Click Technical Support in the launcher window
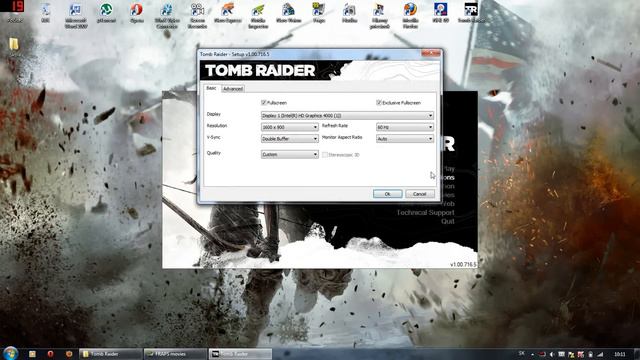640x360 pixels. coord(425,212)
